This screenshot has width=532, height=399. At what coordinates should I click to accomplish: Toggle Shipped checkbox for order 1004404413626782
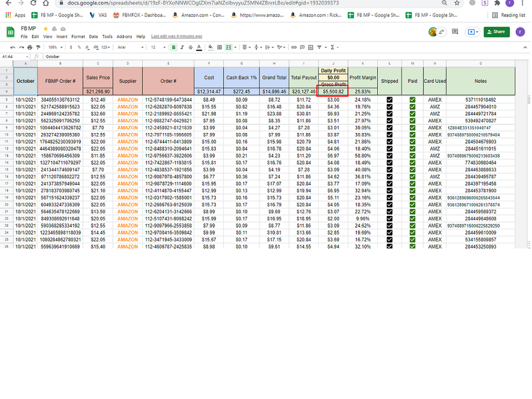(389, 128)
